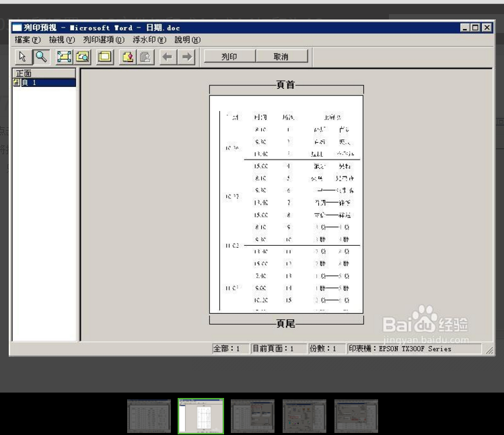Click the 正面 panel header
504x435 pixels.
(44, 73)
